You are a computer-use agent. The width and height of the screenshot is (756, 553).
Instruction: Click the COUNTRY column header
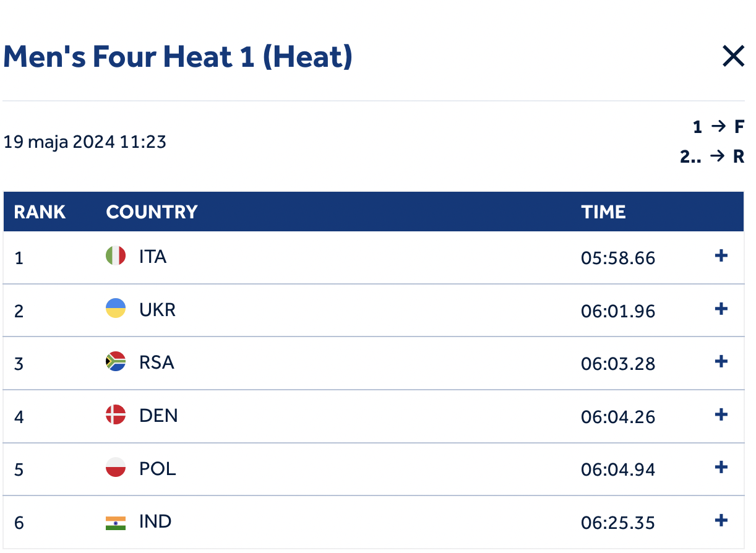152,212
